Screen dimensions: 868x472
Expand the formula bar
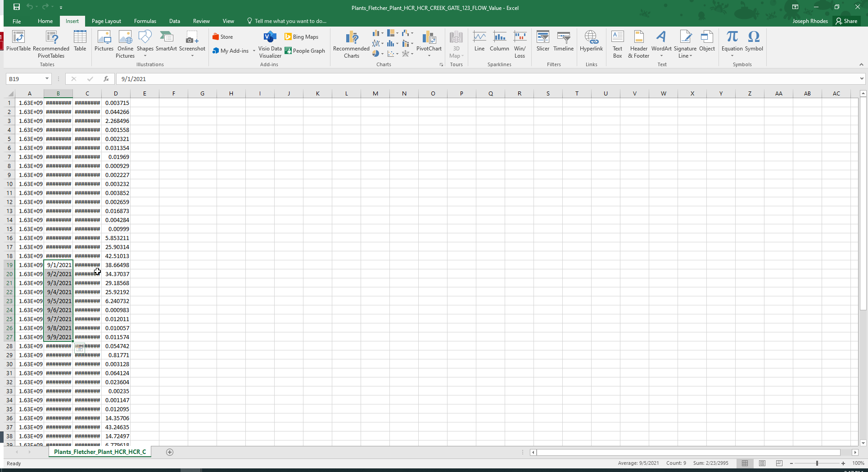pos(862,79)
